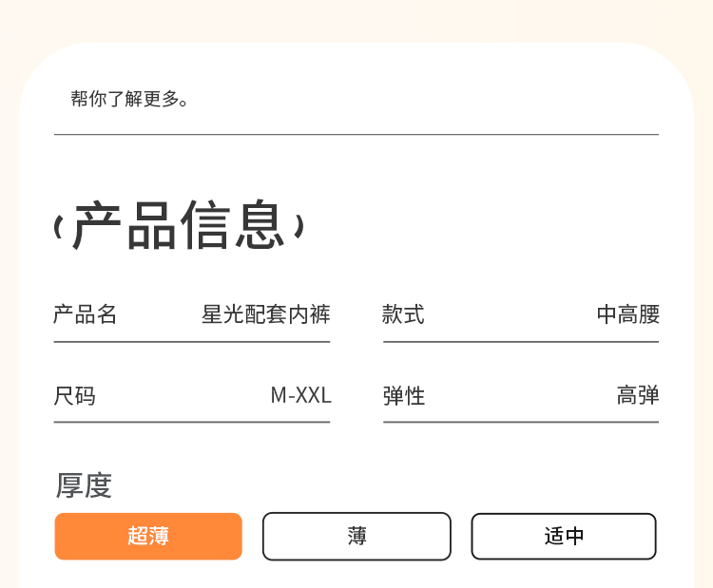
Task: Click the 弹性 label
Action: [x=403, y=396]
